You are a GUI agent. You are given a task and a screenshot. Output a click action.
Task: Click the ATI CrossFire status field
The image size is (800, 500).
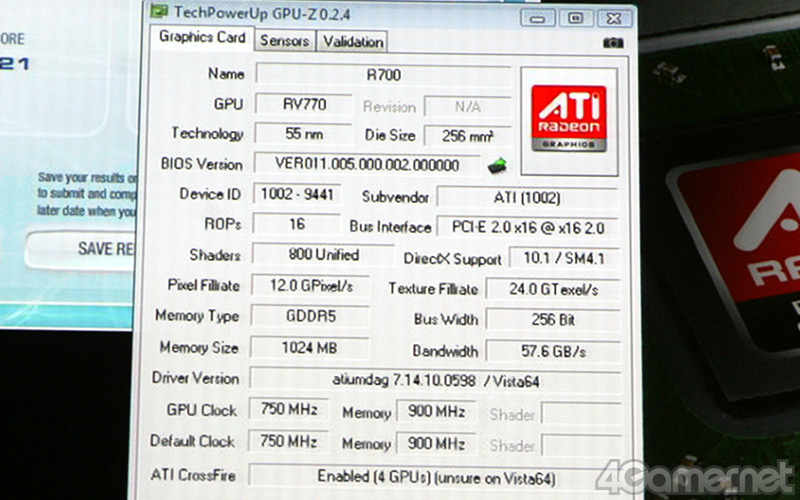click(434, 476)
